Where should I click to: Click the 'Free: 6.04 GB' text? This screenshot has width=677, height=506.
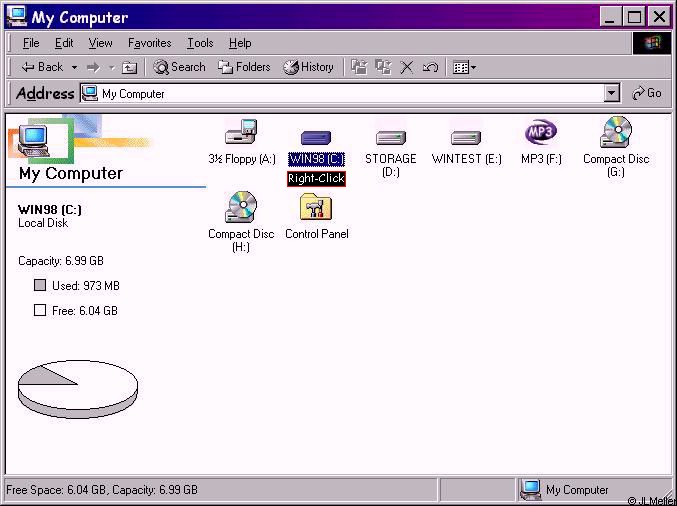[85, 310]
